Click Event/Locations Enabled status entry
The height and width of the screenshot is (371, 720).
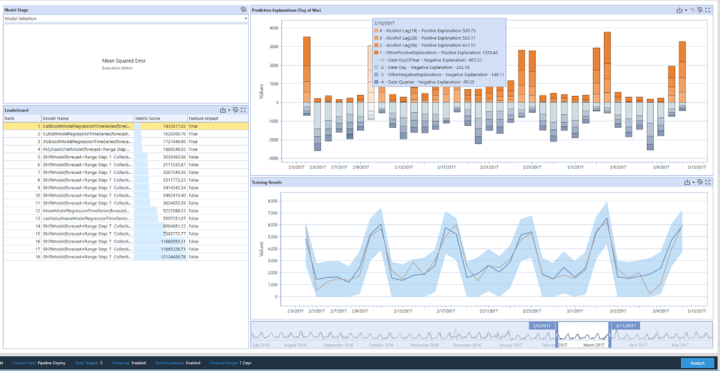click(178, 363)
